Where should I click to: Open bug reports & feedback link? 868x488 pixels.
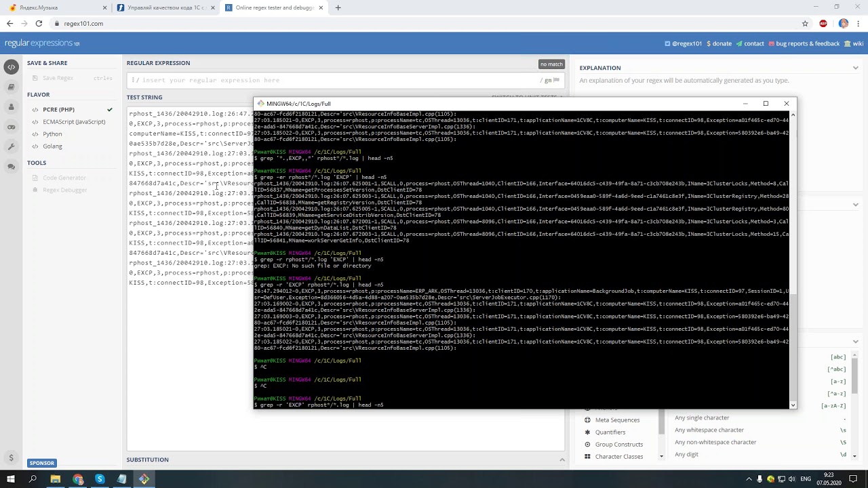804,43
